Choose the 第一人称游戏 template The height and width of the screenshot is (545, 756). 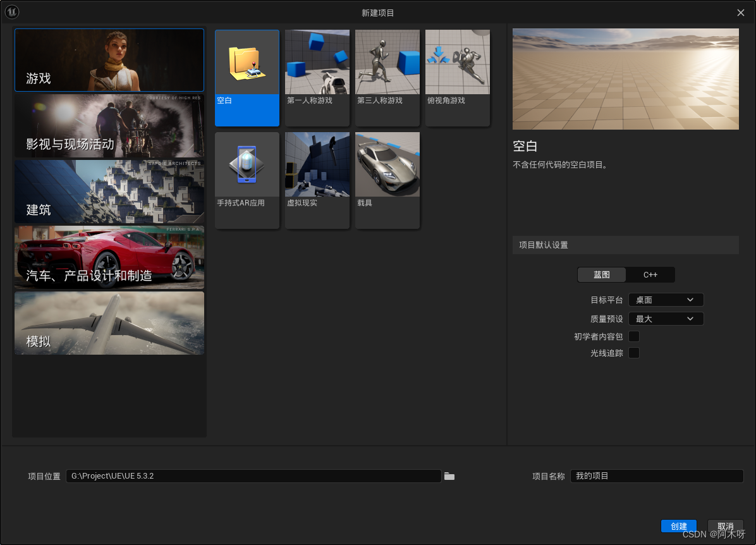point(317,78)
